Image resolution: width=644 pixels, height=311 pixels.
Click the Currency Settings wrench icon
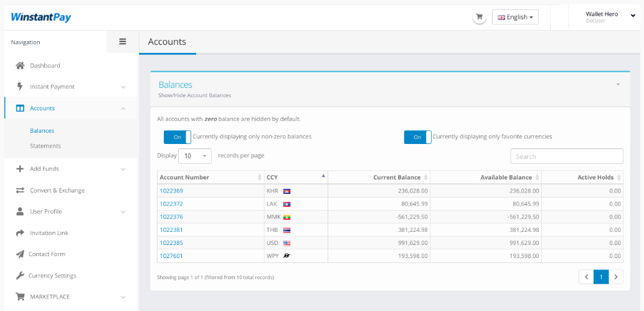point(20,275)
